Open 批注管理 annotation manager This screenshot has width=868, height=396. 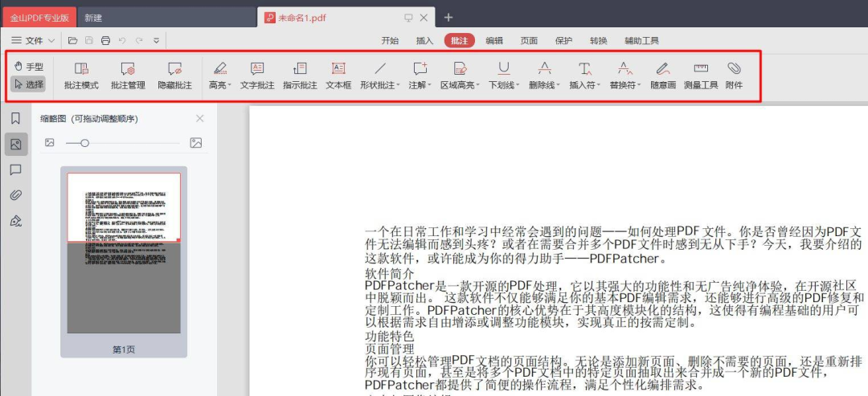(128, 76)
